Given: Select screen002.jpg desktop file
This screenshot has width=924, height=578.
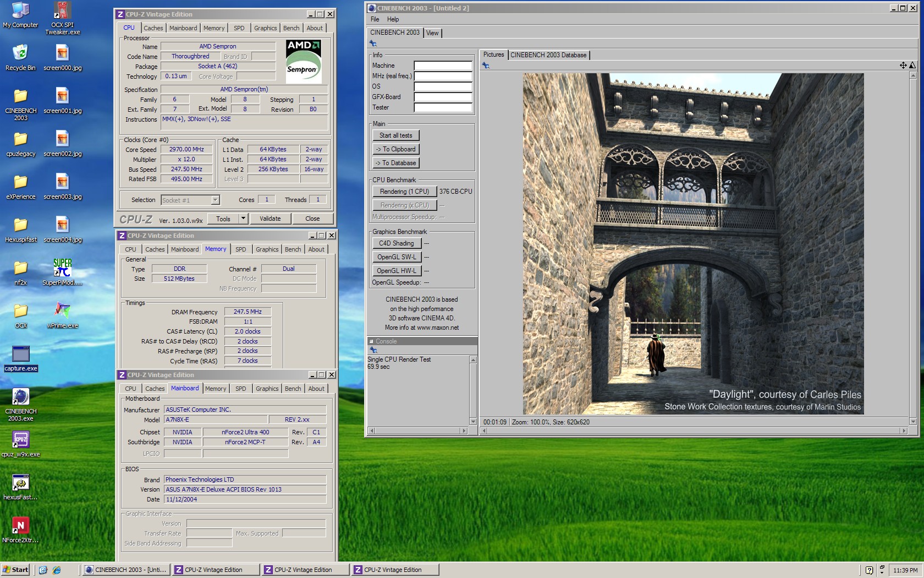Looking at the screenshot, I should point(62,144).
